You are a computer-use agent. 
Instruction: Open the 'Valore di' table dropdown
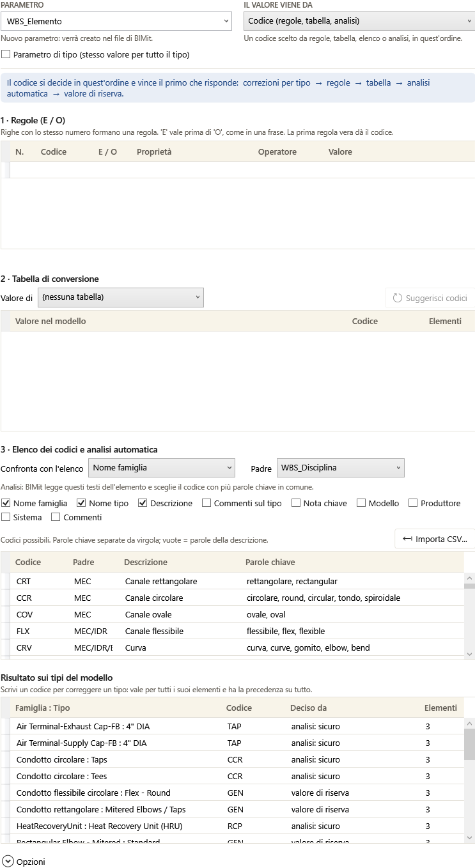pos(121,297)
